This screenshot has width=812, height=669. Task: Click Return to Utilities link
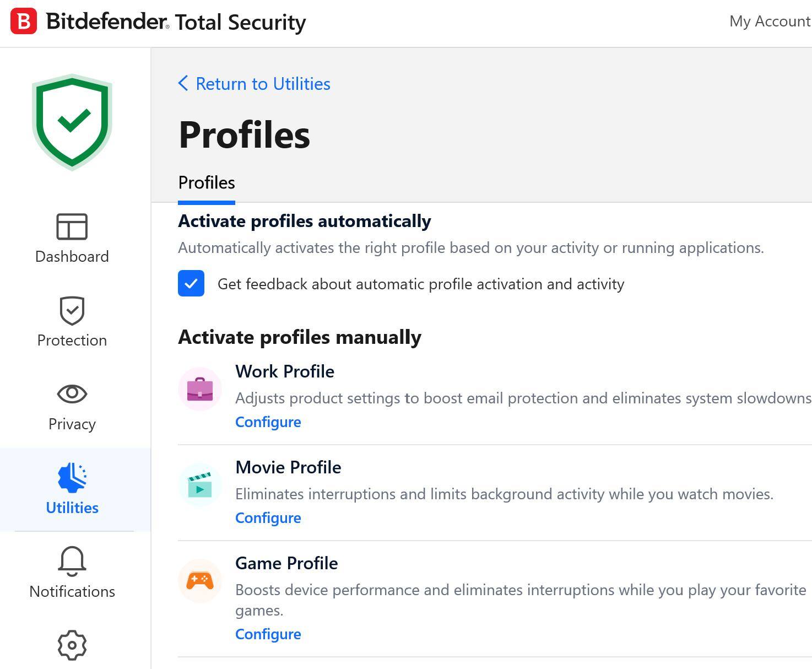pyautogui.click(x=263, y=84)
